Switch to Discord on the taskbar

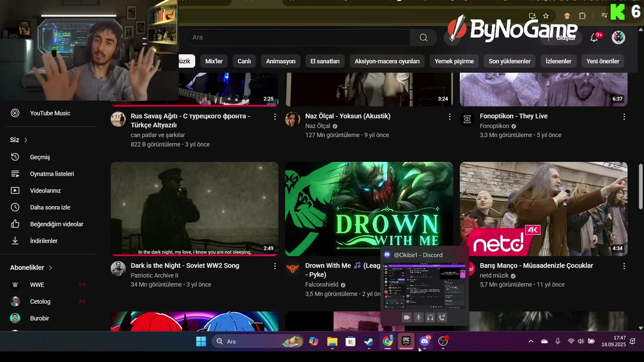coord(425,341)
